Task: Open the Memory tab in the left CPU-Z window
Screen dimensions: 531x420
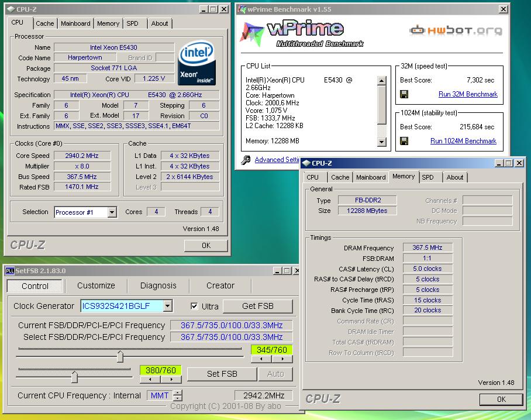Action: (x=108, y=23)
